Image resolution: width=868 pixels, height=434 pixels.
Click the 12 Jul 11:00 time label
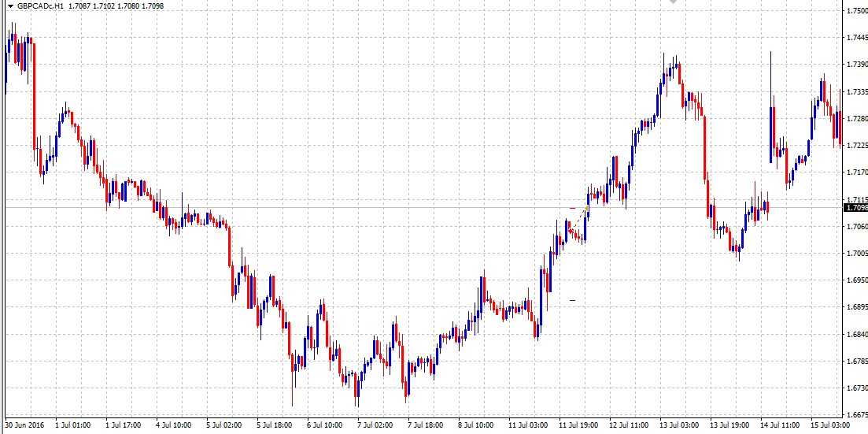pyautogui.click(x=630, y=425)
